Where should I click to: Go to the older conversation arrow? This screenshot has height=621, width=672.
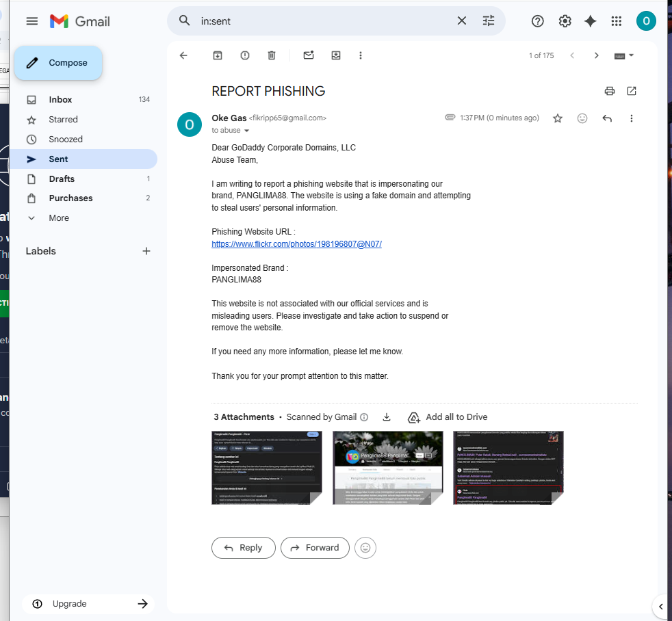596,55
